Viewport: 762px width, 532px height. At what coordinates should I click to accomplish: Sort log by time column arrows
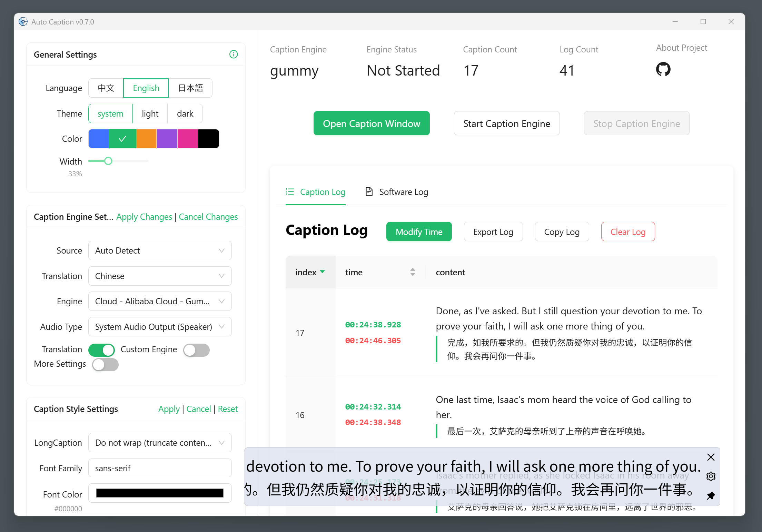pos(413,272)
